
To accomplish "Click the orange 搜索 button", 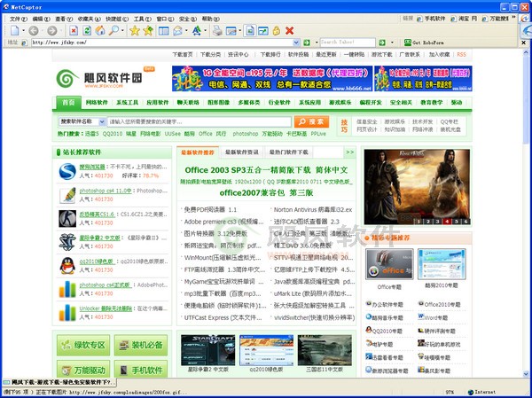I will pyautogui.click(x=311, y=121).
